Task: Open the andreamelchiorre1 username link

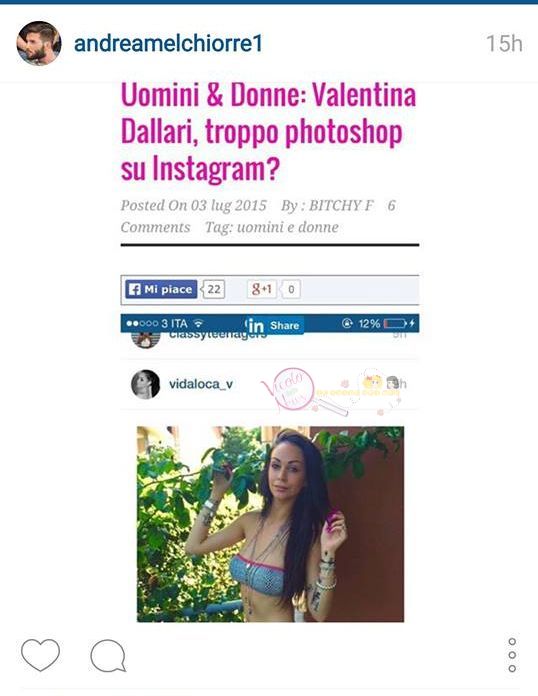Action: pyautogui.click(x=168, y=44)
